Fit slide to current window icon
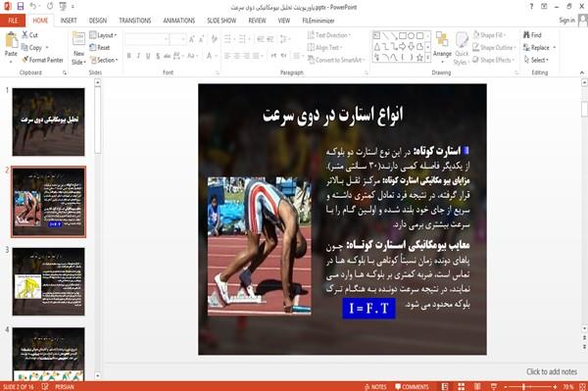 pos(582,386)
